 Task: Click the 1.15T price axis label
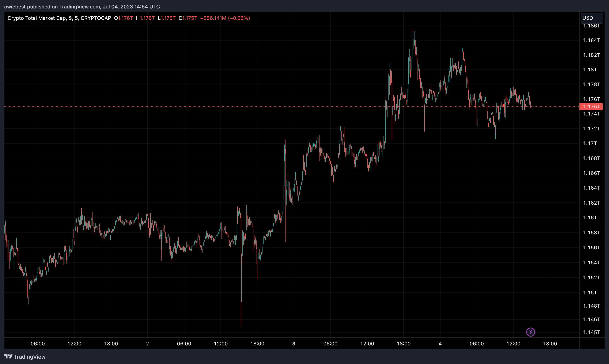(590, 292)
